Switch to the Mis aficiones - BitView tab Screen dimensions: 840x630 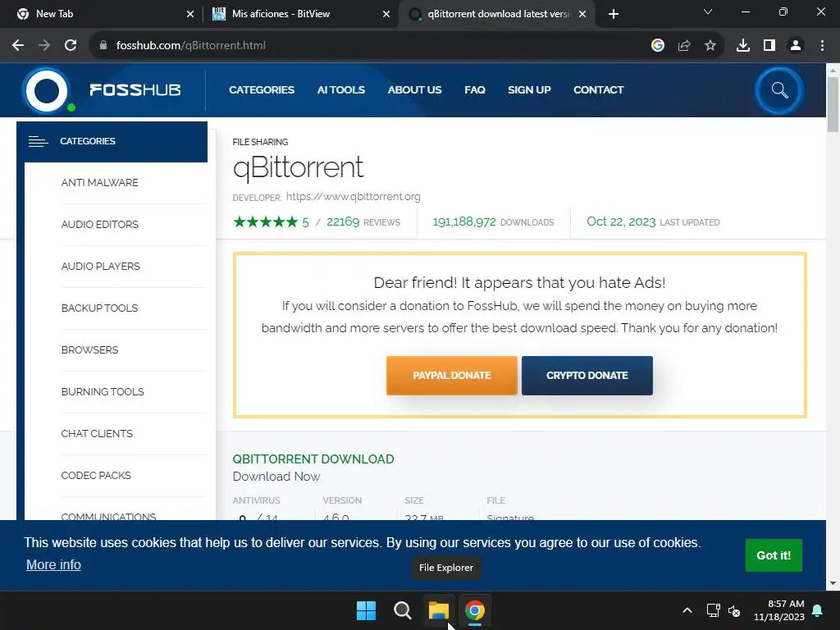(x=300, y=14)
